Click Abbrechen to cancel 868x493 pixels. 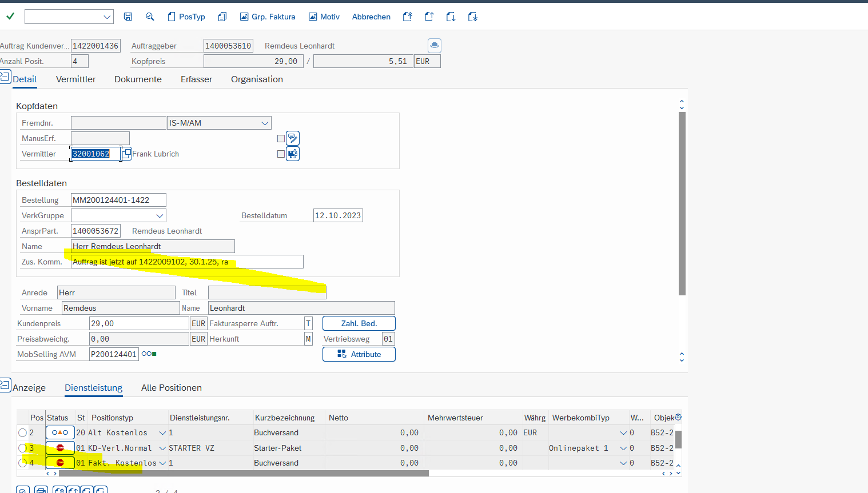pos(371,17)
